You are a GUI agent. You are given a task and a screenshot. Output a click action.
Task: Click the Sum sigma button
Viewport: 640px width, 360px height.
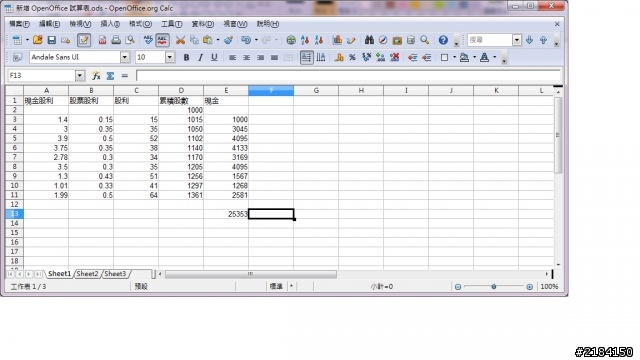coord(110,76)
